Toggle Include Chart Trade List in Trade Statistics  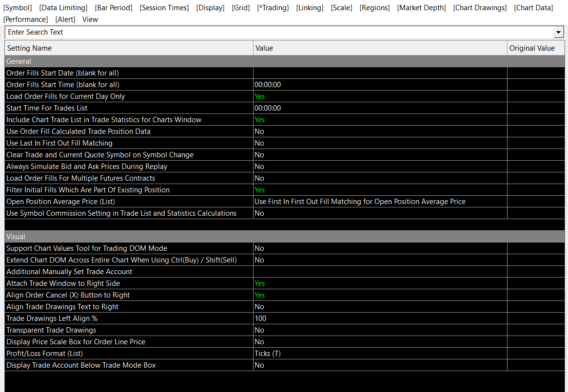pos(380,120)
